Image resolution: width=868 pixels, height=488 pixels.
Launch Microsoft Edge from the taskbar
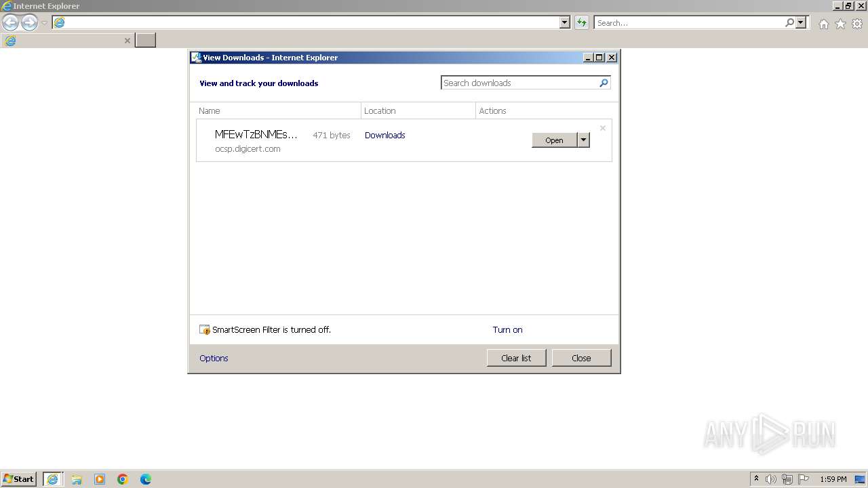(146, 479)
